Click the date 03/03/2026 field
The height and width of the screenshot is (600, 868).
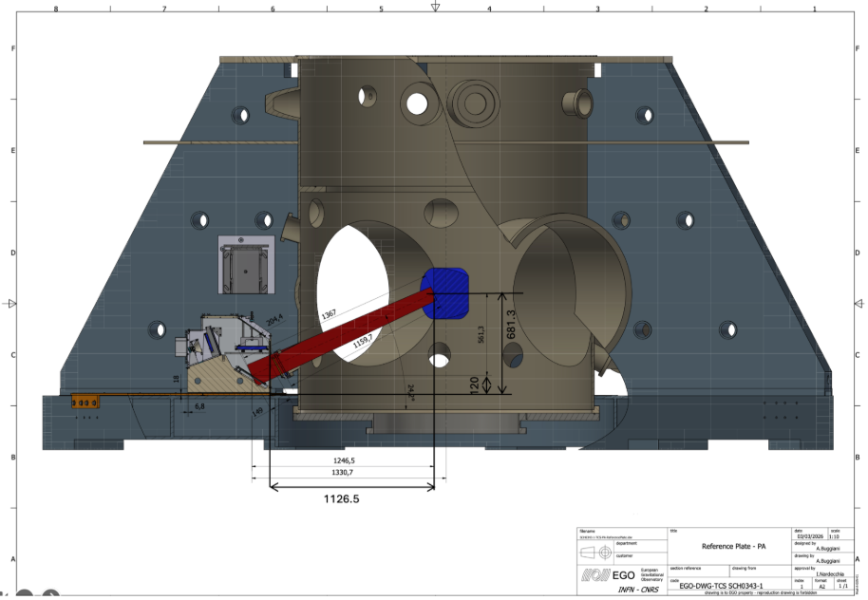pos(807,537)
